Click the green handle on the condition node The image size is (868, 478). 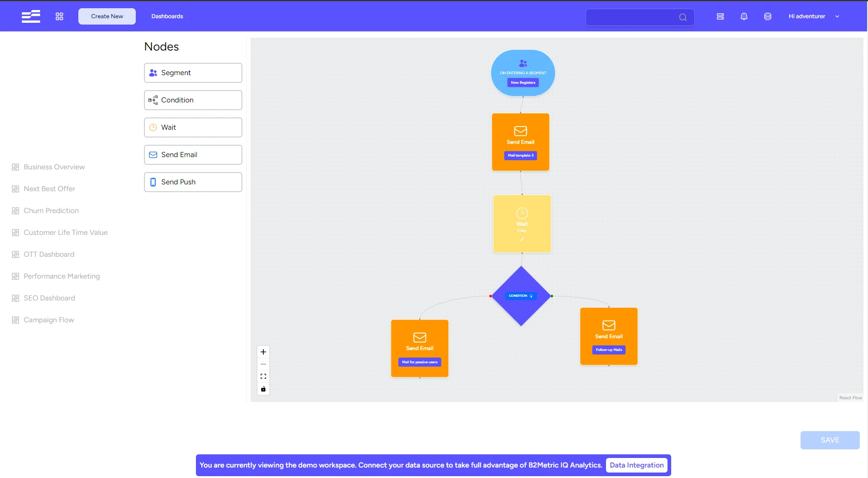pyautogui.click(x=552, y=296)
